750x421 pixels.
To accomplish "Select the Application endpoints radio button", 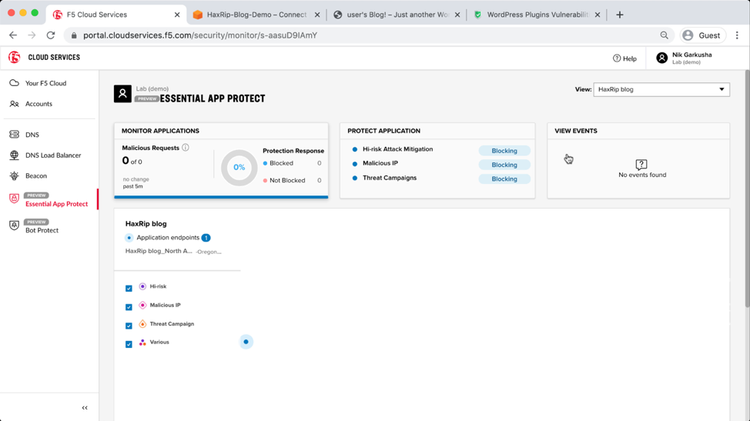I will coord(129,238).
